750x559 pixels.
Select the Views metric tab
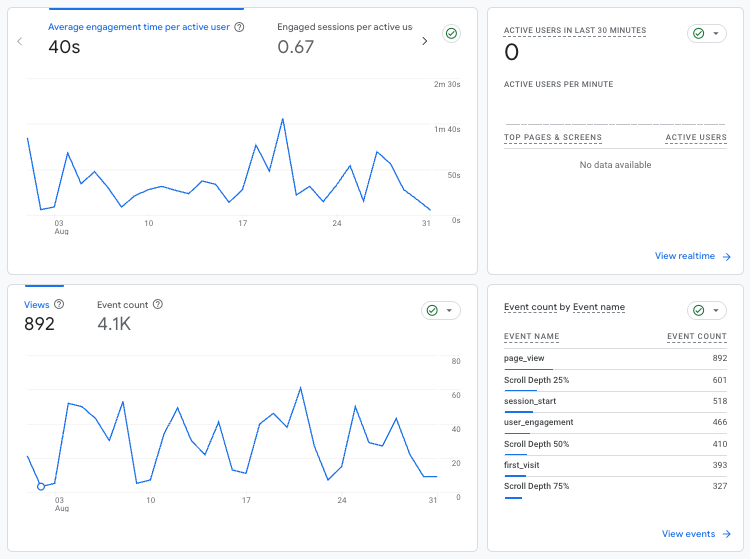[x=36, y=304]
